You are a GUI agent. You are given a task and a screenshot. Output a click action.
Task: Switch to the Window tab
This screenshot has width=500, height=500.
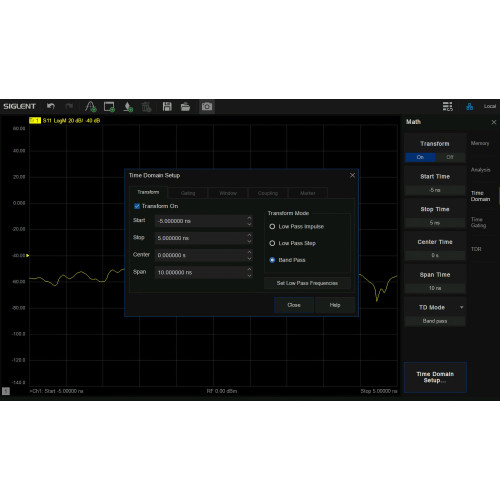click(x=228, y=193)
